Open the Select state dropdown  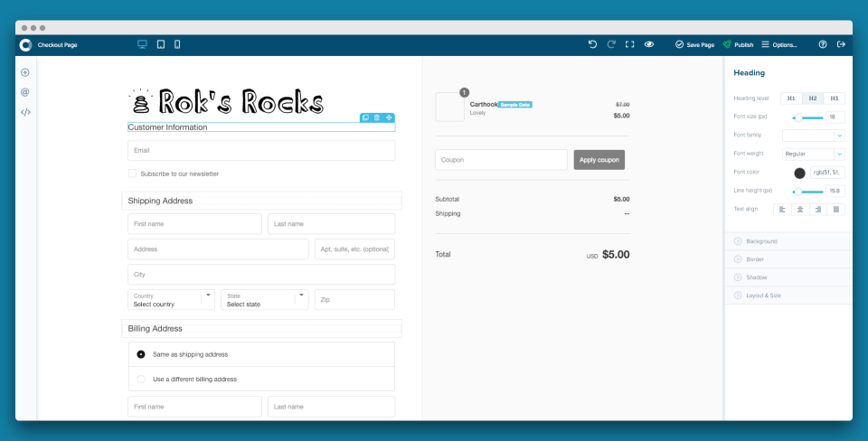pos(265,300)
